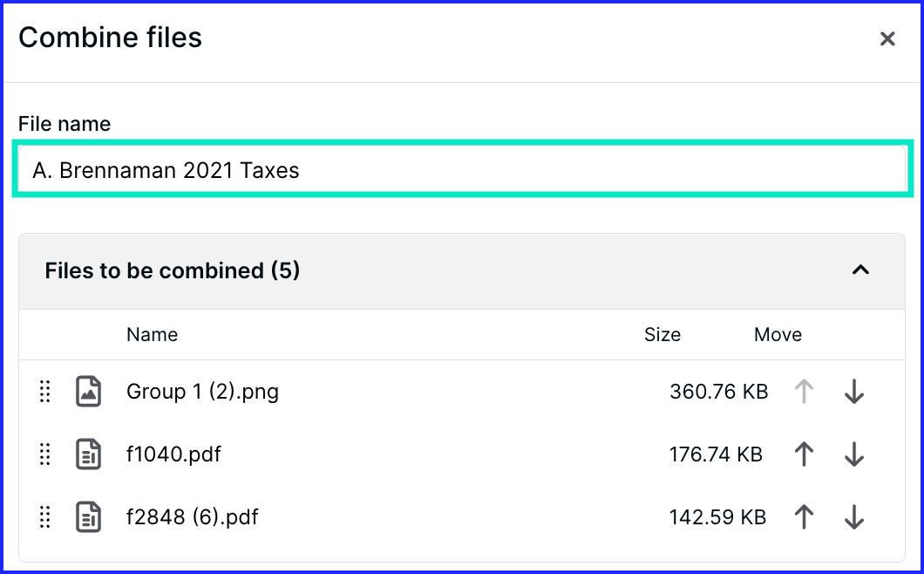
Task: Select the f2848 (6).pdf file name
Action: click(x=192, y=516)
